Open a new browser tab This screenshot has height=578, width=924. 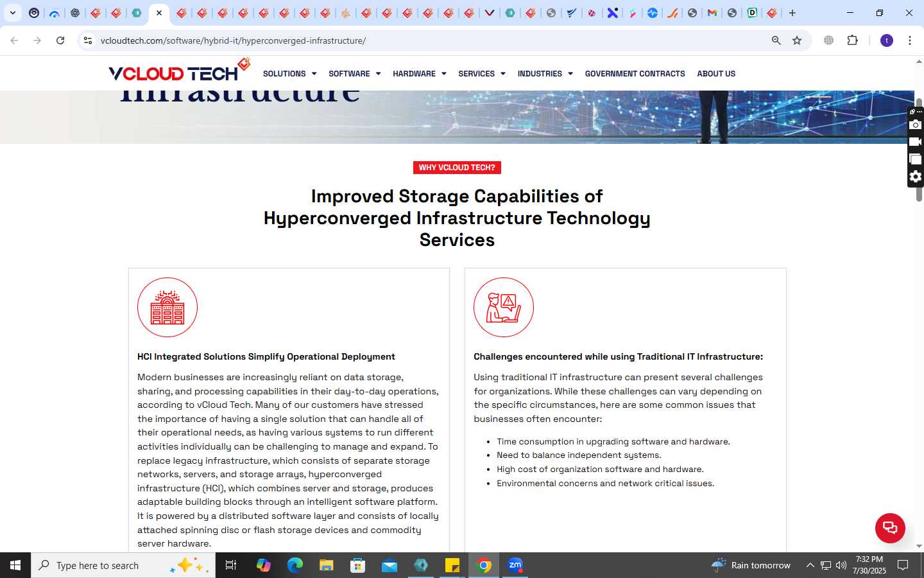pyautogui.click(x=792, y=13)
